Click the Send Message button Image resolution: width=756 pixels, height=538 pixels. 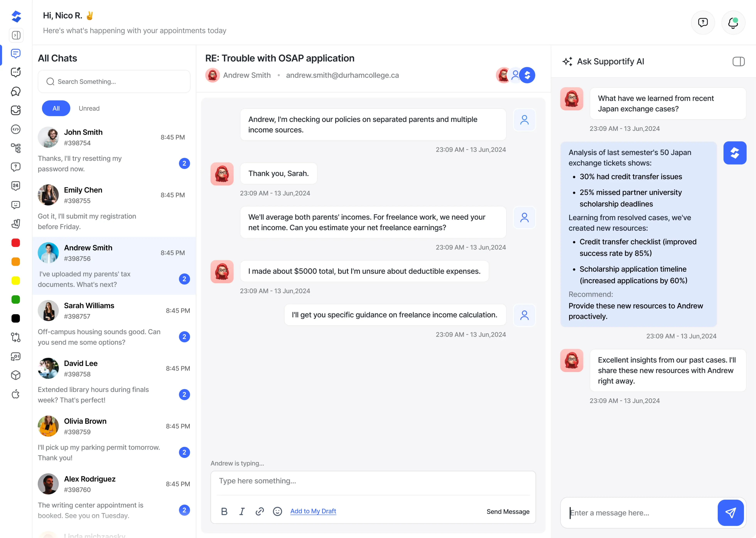508,512
